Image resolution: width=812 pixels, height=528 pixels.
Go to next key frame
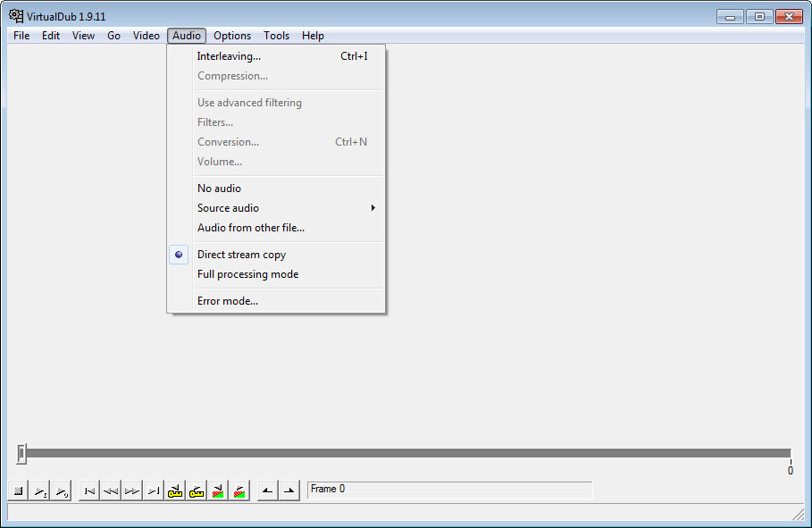coord(197,490)
